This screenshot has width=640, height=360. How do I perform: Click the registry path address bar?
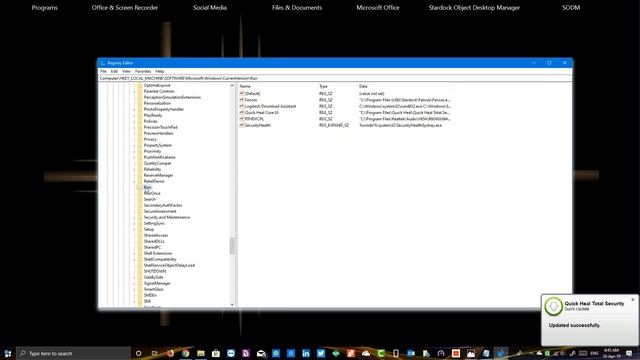click(335, 78)
